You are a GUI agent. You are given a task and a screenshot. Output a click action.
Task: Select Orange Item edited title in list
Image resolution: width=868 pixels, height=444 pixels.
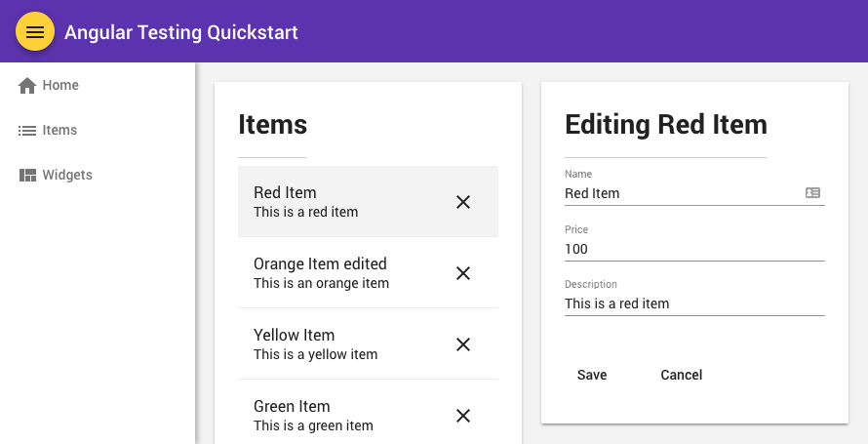pyautogui.click(x=320, y=263)
